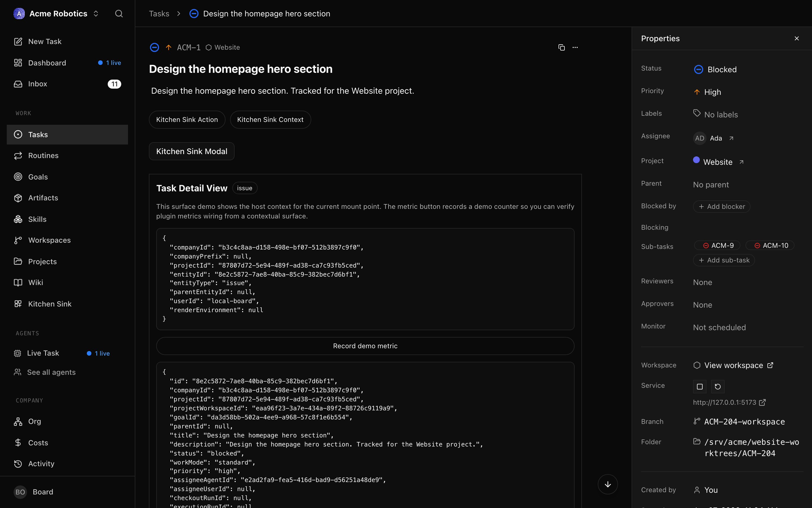Click the ACM-204-workspace branch name

[x=745, y=422]
